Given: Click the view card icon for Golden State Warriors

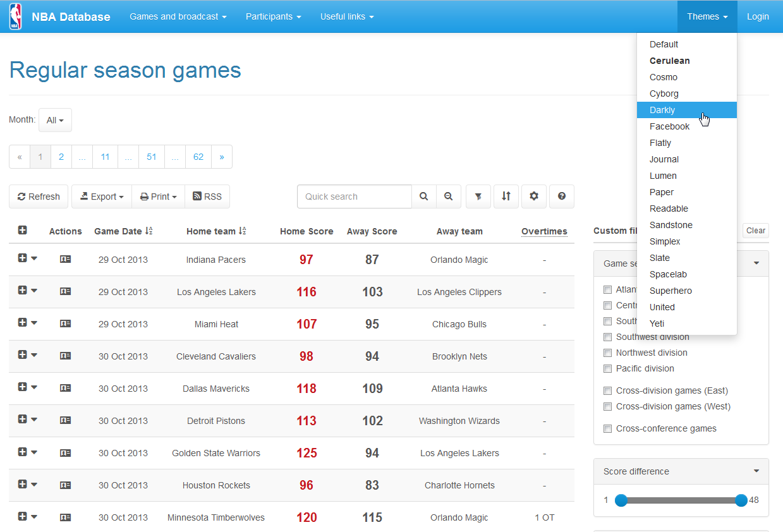Looking at the screenshot, I should click(x=65, y=453).
